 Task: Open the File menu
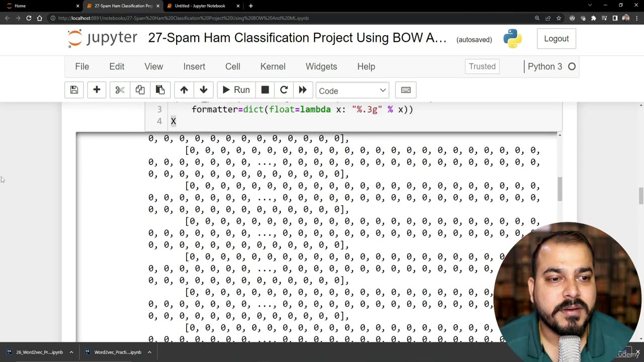coord(82,66)
